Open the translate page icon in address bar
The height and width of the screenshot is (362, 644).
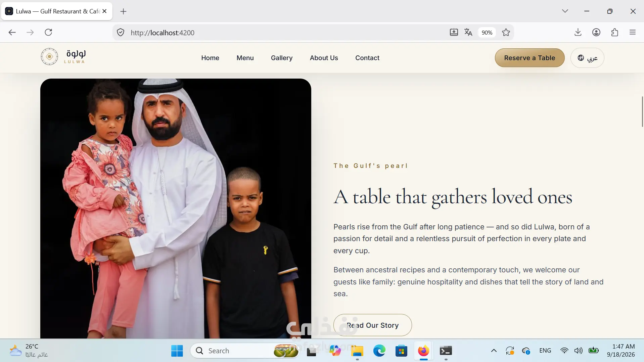point(468,32)
